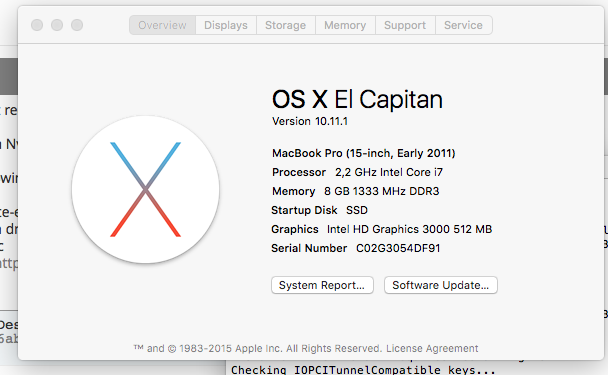Switch to the Overview tab
Viewport: 608px width, 375px height.
pos(162,25)
